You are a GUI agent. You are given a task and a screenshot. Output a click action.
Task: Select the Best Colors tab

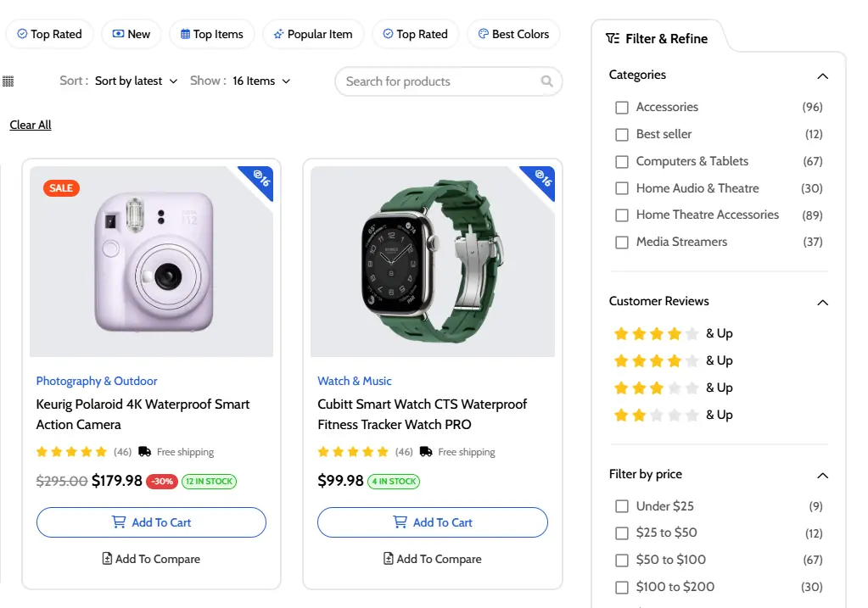pos(513,35)
